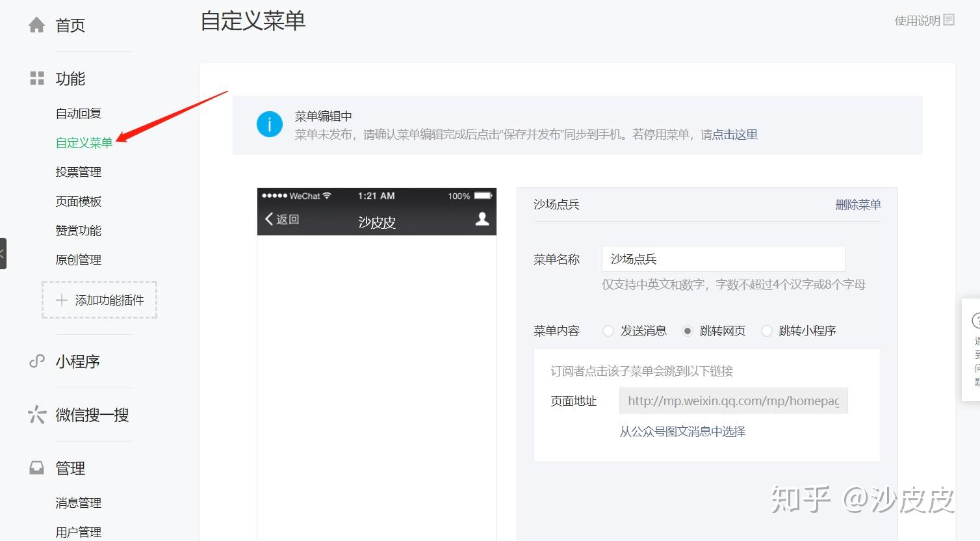Click the 点击这里 link to disable menu
The image size is (980, 541).
pos(735,135)
